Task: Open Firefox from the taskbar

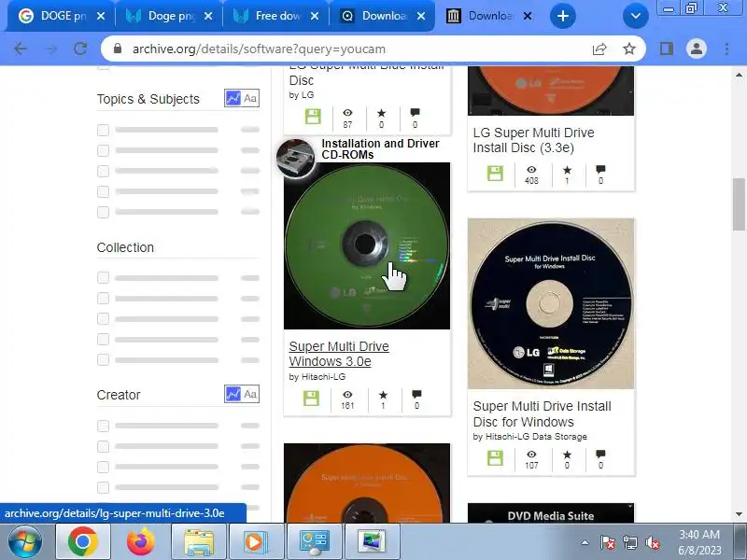Action: pos(141,542)
